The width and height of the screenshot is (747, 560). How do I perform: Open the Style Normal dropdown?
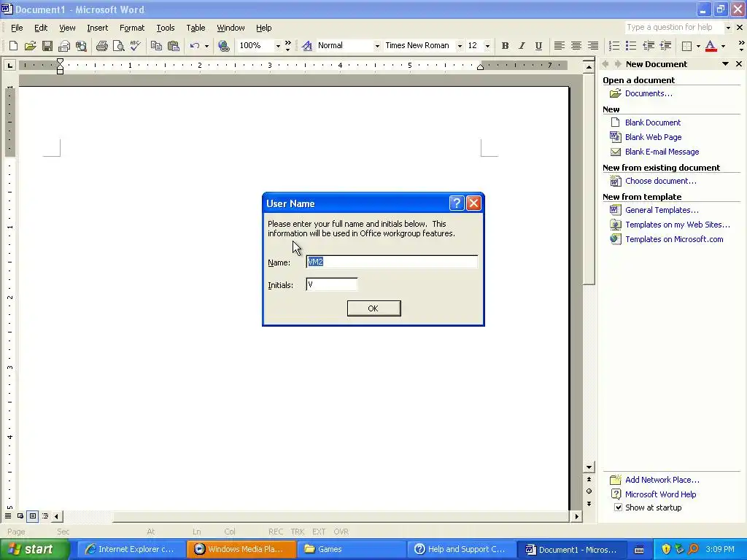click(x=377, y=46)
